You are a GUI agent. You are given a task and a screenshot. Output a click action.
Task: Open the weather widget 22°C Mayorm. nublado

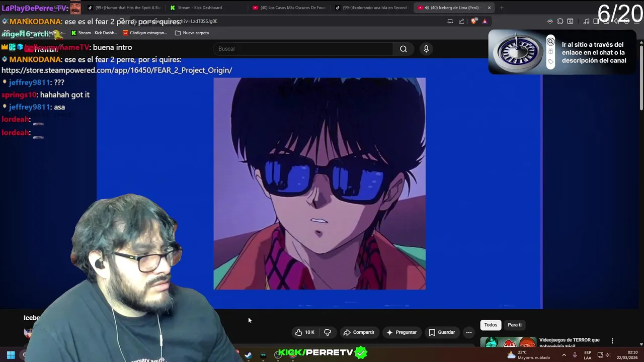coord(528,355)
